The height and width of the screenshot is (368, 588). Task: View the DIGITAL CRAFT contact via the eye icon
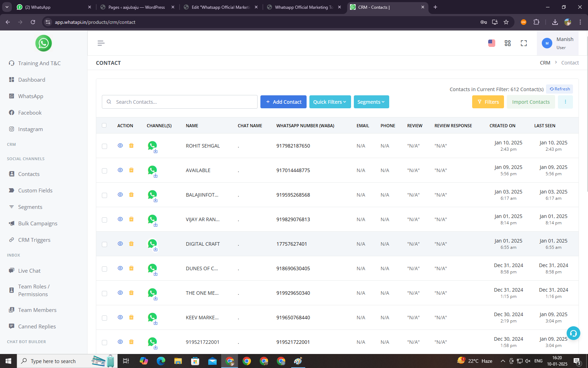point(120,244)
